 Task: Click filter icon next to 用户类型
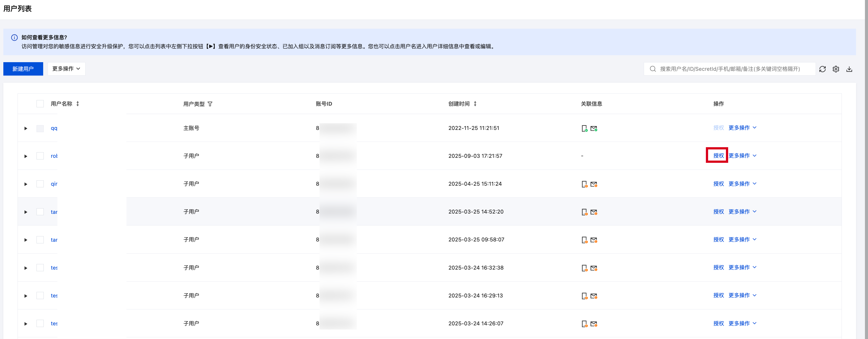[x=210, y=104]
